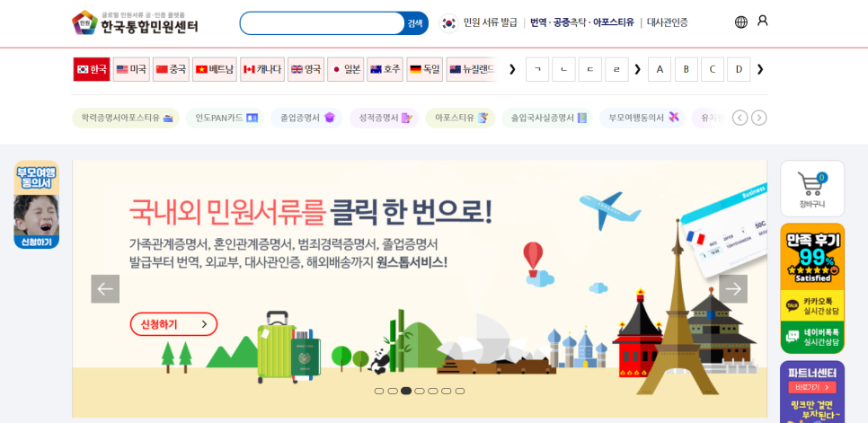Open 번역·공증촉탁·아포스티유 menu

click(581, 22)
